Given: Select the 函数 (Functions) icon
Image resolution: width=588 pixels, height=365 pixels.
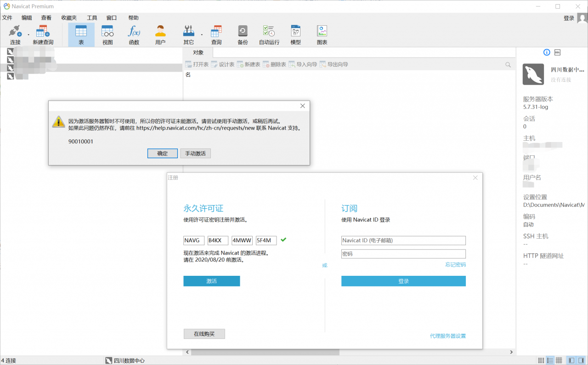Looking at the screenshot, I should [134, 34].
